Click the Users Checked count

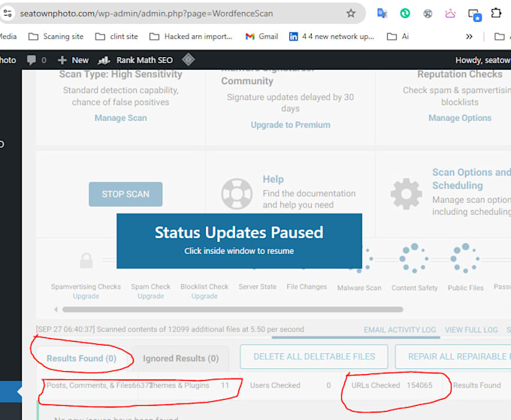pos(328,385)
